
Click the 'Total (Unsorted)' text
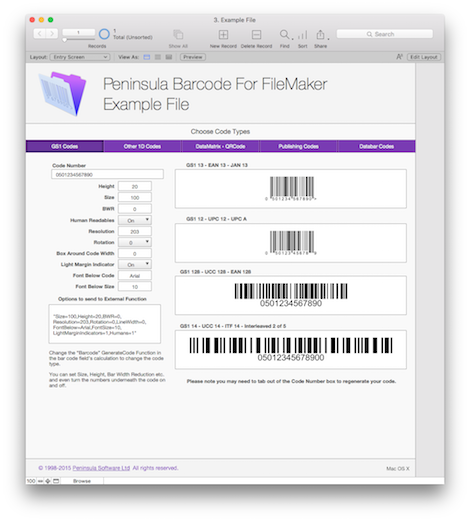(133, 37)
